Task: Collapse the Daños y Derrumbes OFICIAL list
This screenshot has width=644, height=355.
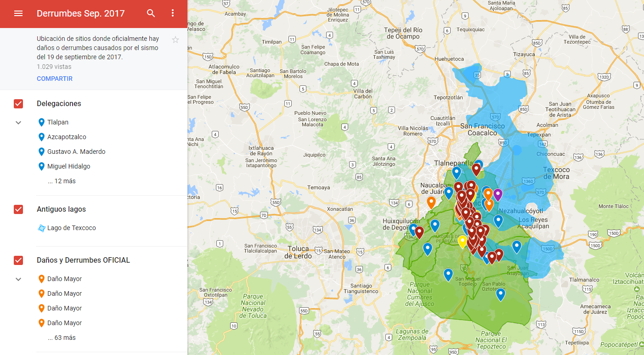Action: coord(18,279)
